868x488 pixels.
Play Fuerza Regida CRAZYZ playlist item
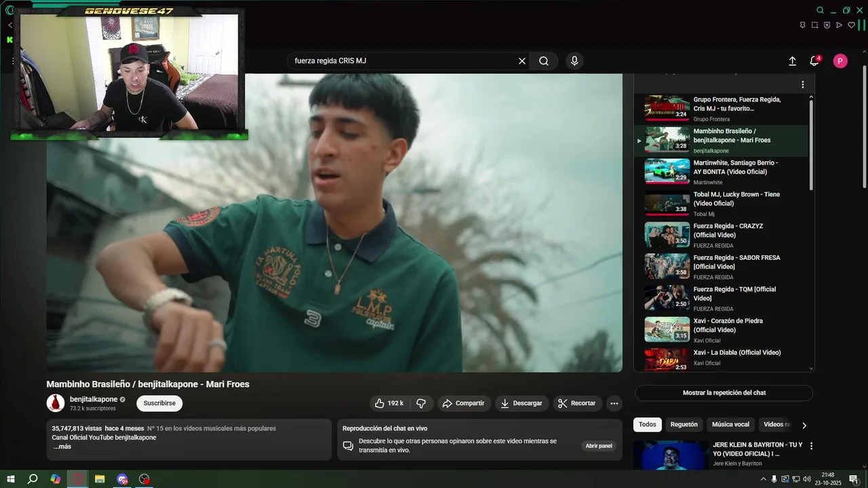pyautogui.click(x=721, y=235)
